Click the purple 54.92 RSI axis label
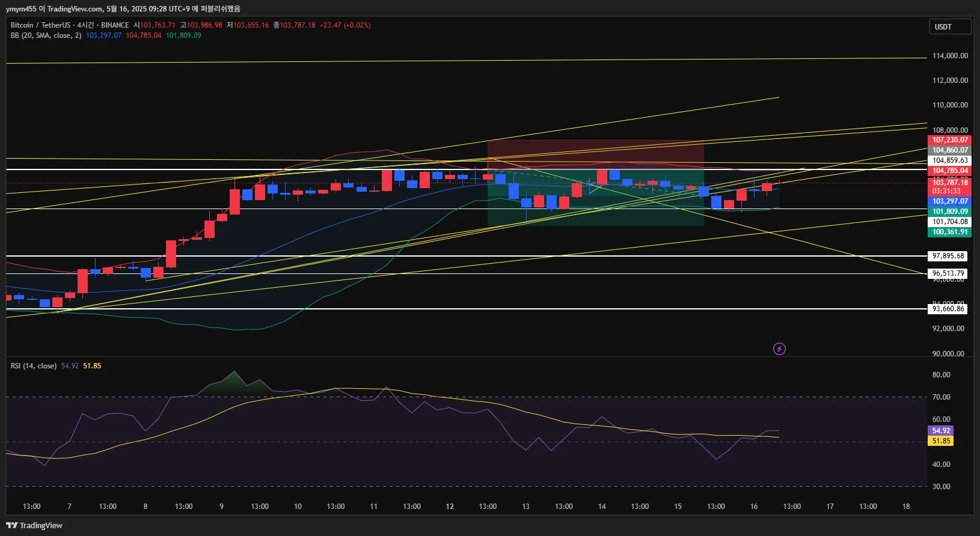The image size is (980, 536). click(x=941, y=431)
